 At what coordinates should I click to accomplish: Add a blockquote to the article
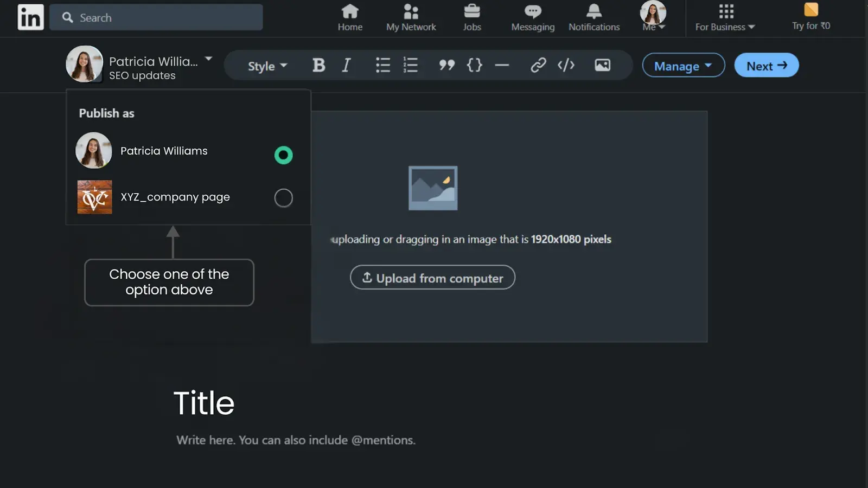point(447,65)
